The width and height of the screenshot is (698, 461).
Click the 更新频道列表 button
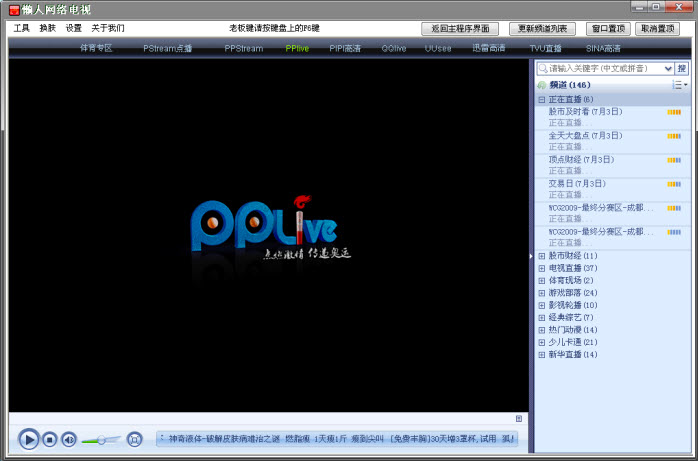pyautogui.click(x=543, y=29)
